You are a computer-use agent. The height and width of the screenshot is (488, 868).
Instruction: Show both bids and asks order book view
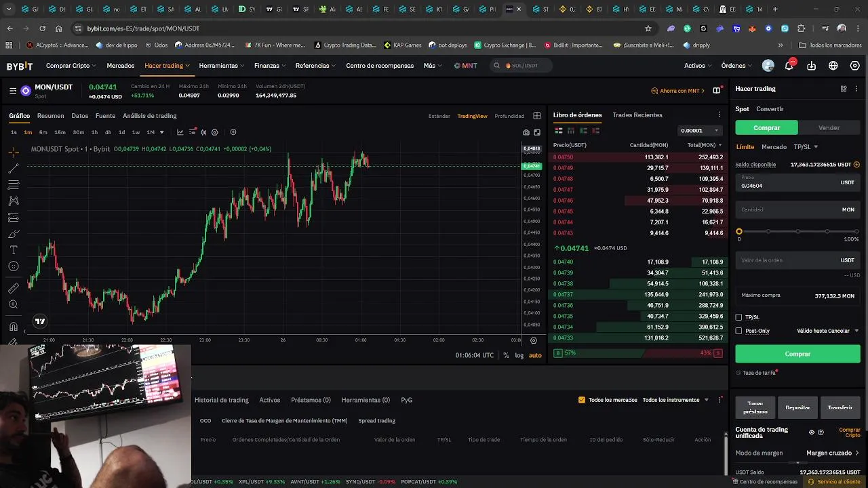(x=559, y=130)
